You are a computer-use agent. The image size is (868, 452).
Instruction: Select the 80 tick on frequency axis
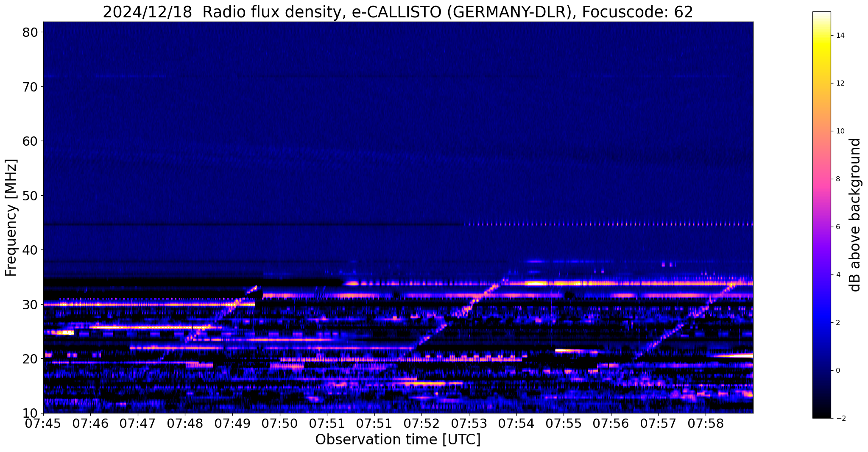(x=30, y=32)
